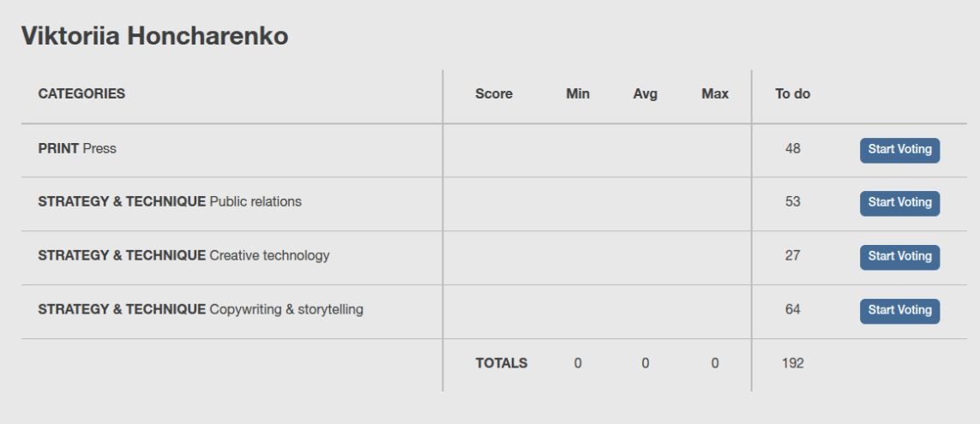980x424 pixels.
Task: Select STRATEGY & TECHNIQUE Creative technology label
Action: point(183,255)
